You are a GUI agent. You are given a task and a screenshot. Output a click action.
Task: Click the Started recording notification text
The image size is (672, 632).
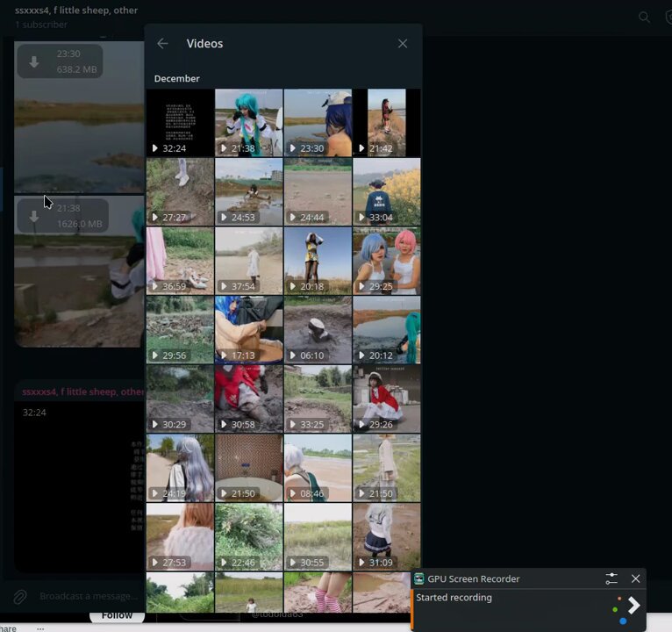pyautogui.click(x=454, y=597)
